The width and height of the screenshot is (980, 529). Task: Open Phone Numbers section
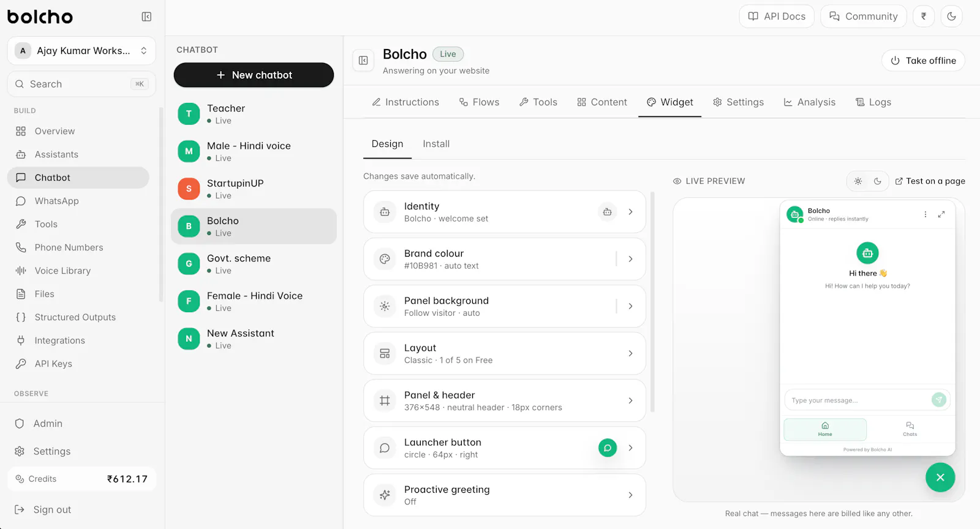(78, 247)
